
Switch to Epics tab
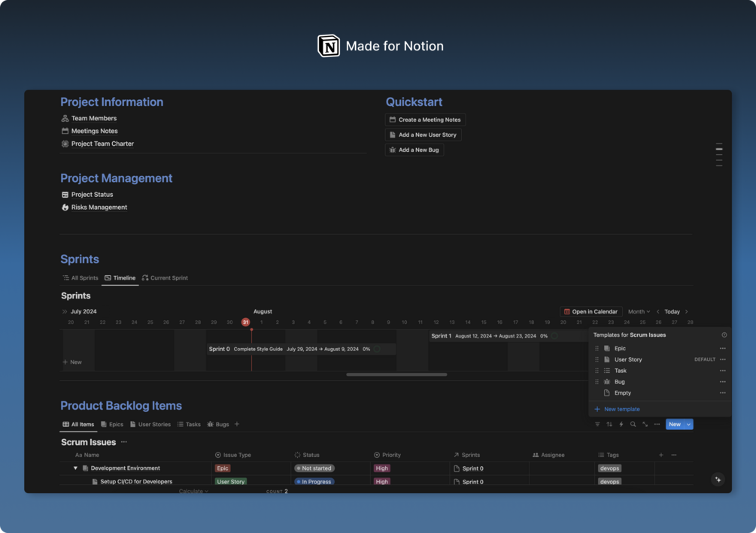(112, 425)
